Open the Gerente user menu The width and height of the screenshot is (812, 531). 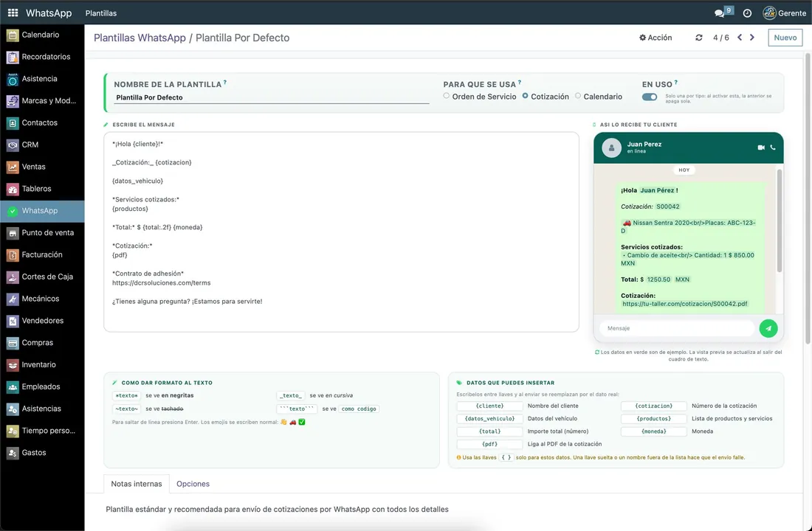pyautogui.click(x=785, y=13)
